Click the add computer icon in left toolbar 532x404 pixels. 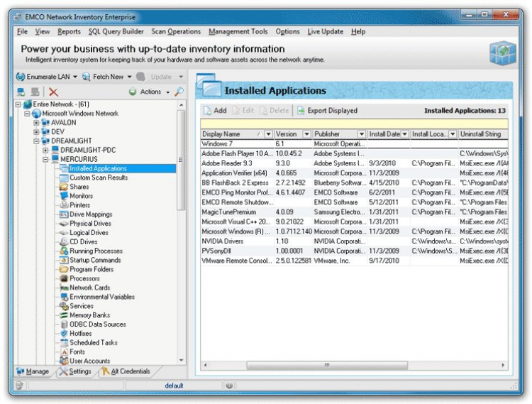[21, 92]
